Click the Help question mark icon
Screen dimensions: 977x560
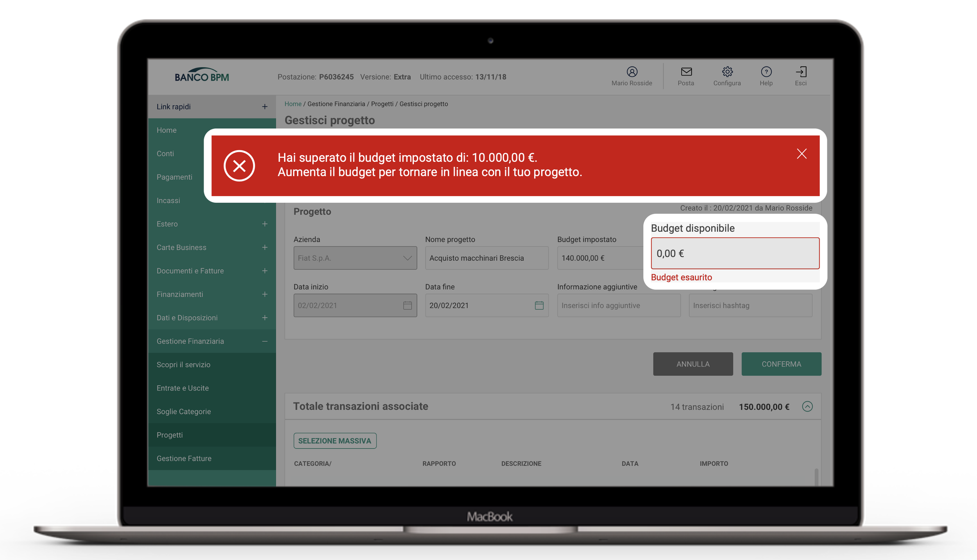point(766,72)
